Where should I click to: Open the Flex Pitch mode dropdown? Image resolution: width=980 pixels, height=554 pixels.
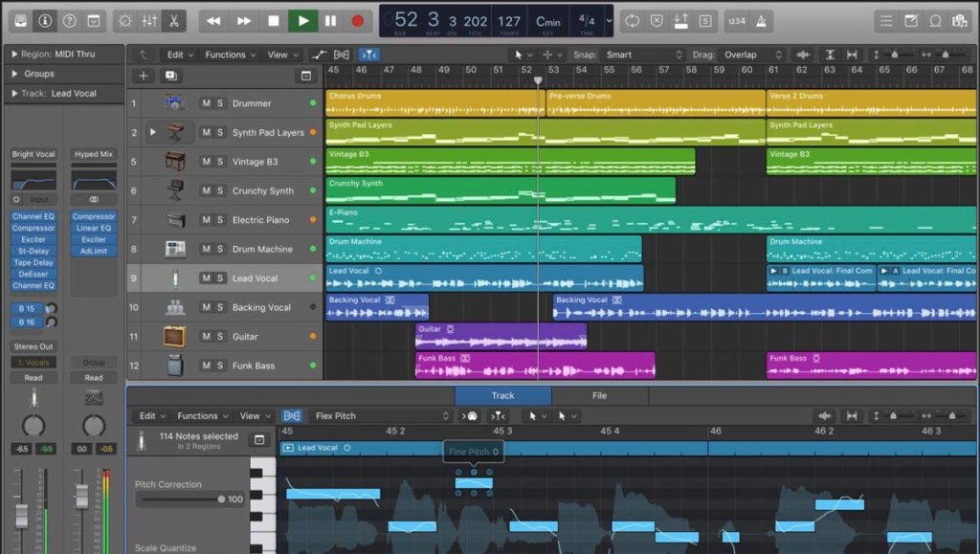[381, 416]
